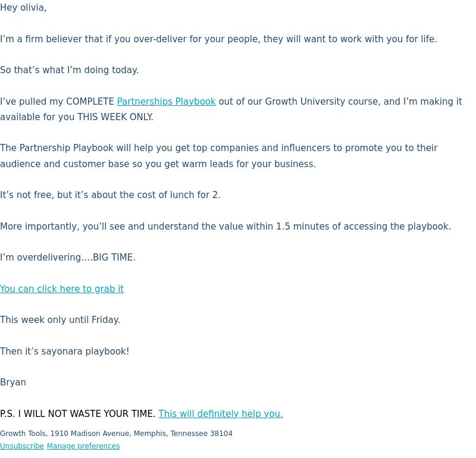Screen dimensions: 476x458
Task: Click the 'Bryan' signature
Action: coord(13,382)
